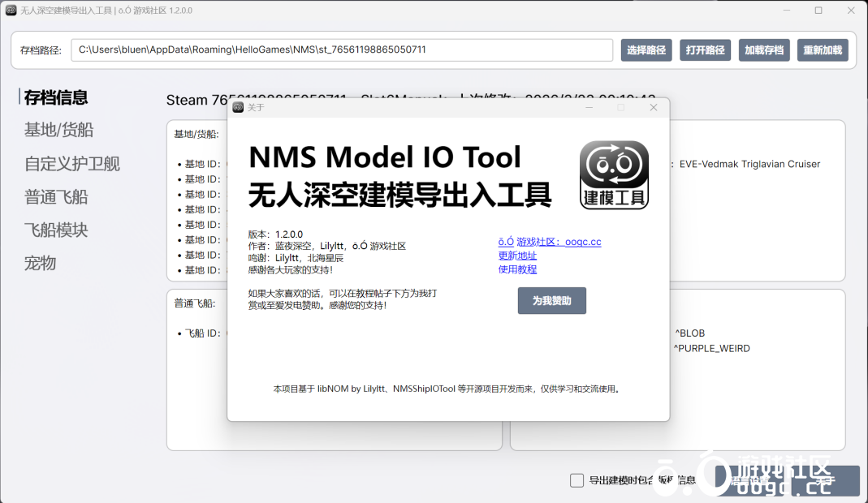Enable 导出建模时包含版权信息 checkbox
The image size is (868, 503).
click(x=577, y=480)
